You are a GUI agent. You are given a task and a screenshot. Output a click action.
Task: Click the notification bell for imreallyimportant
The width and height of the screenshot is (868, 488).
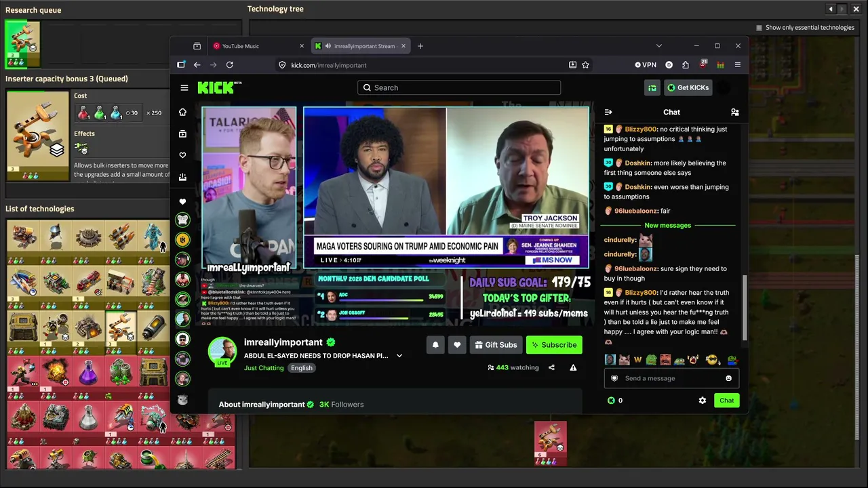coord(435,345)
